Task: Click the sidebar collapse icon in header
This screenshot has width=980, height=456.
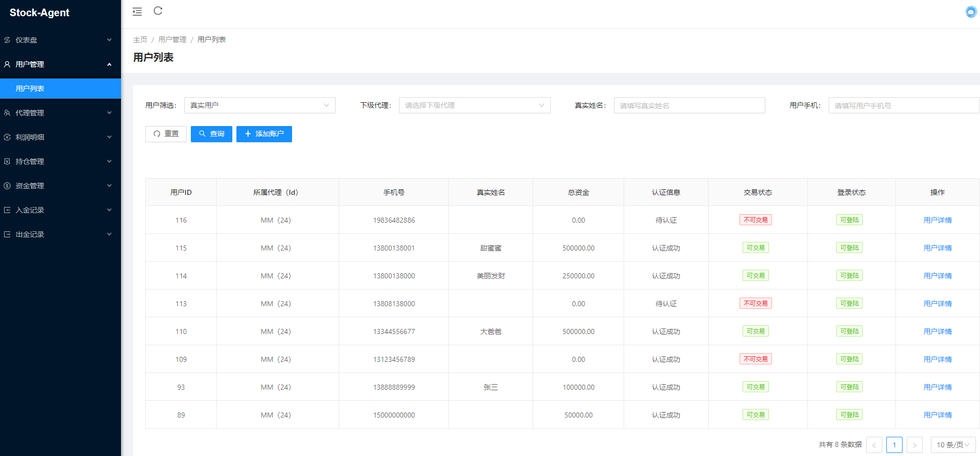Action: point(137,12)
